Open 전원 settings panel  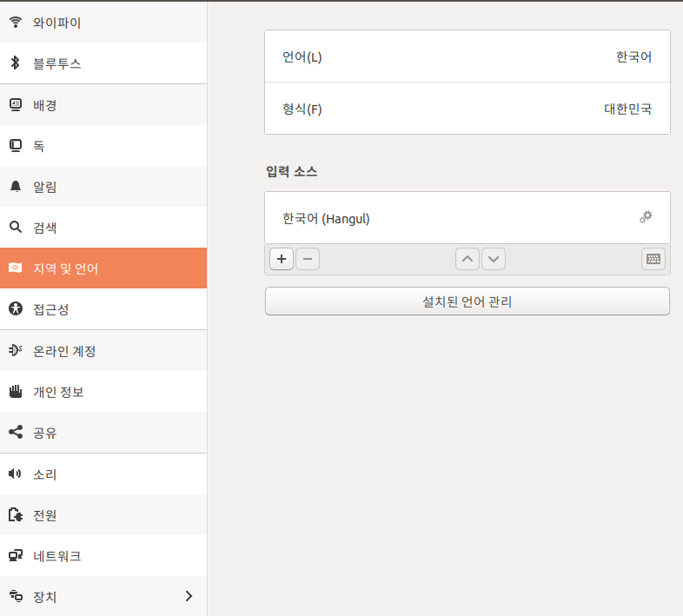coord(103,515)
